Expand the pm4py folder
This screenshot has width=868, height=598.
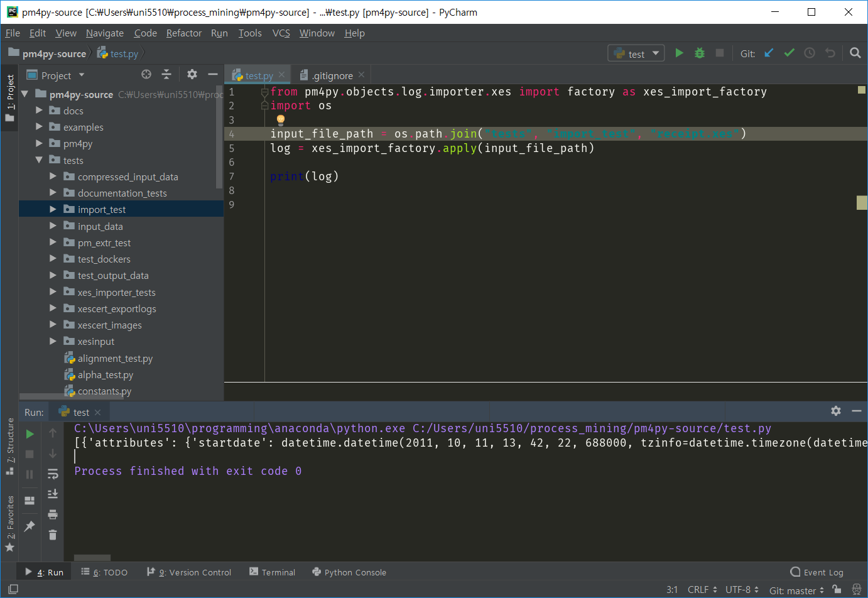point(39,144)
